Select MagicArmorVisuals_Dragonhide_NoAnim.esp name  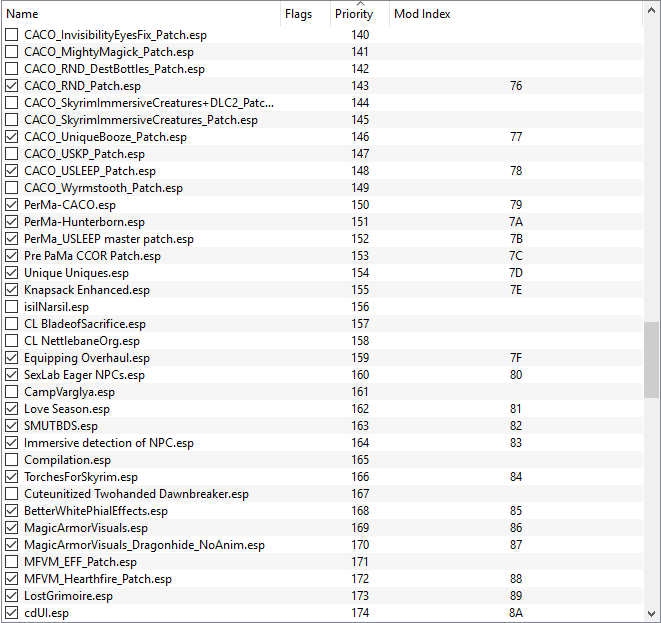pyautogui.click(x=144, y=545)
